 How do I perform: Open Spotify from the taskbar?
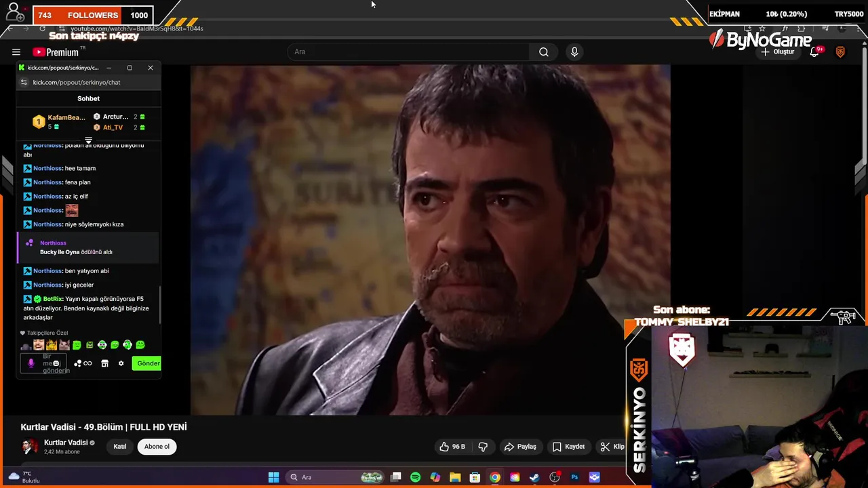point(416,477)
